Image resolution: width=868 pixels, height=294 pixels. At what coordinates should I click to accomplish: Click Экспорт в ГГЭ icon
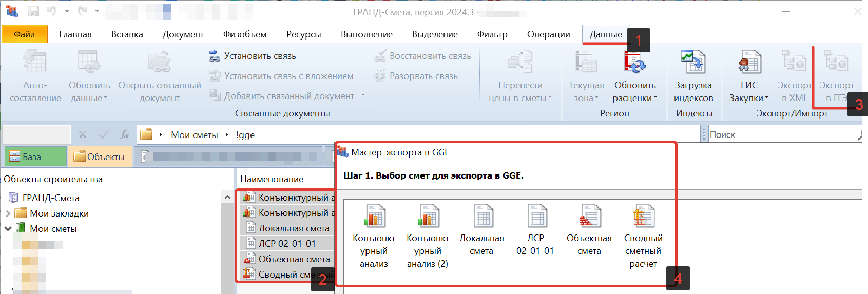(836, 62)
